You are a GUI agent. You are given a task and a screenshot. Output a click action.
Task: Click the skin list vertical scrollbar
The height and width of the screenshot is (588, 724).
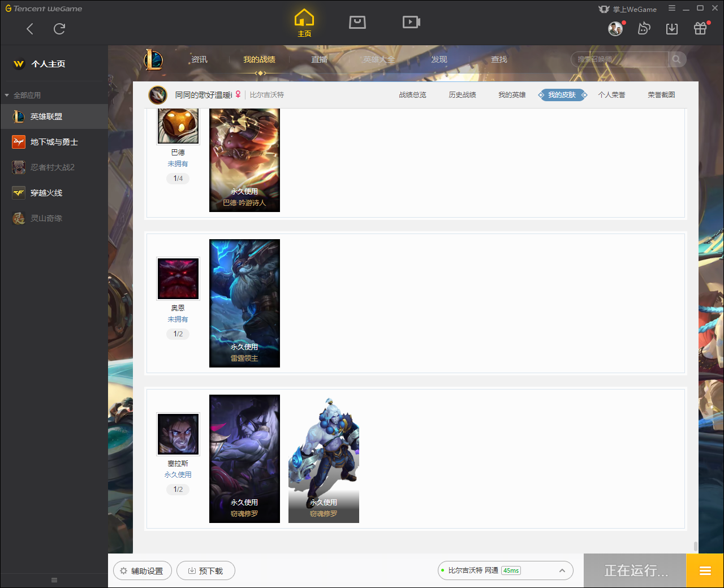pos(695,547)
